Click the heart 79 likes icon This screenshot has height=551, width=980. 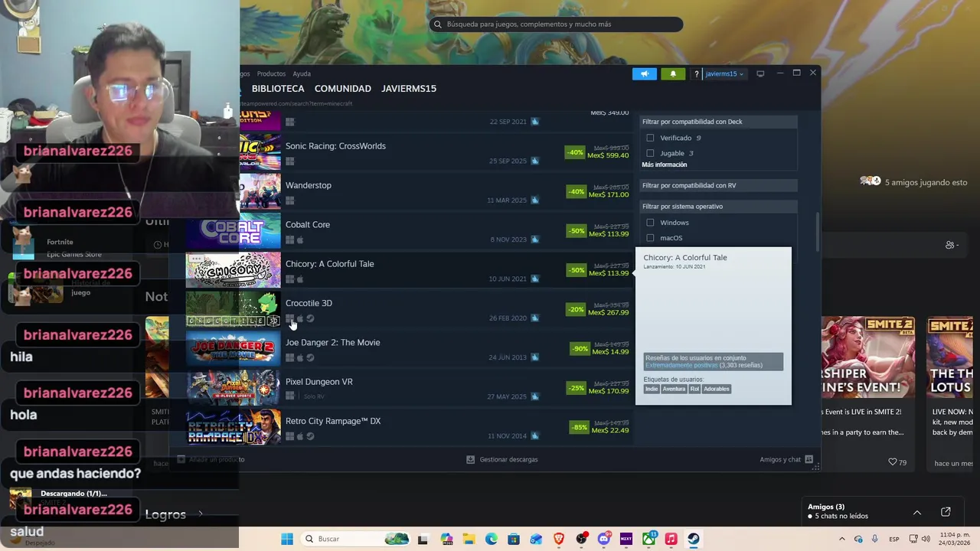(x=893, y=462)
